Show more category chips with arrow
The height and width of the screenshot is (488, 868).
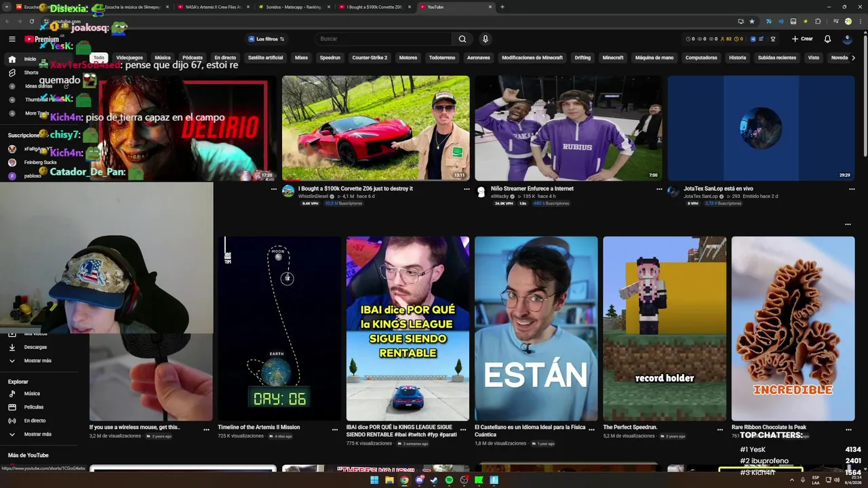click(853, 58)
